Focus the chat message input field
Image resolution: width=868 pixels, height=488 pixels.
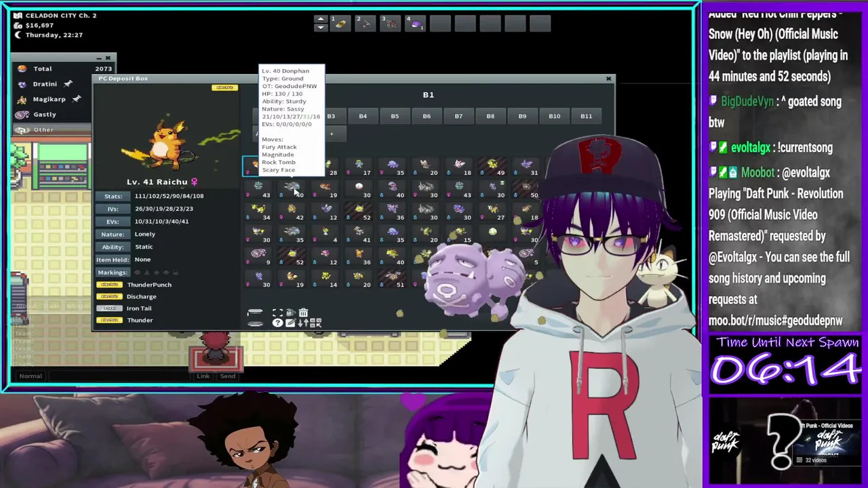(x=121, y=375)
